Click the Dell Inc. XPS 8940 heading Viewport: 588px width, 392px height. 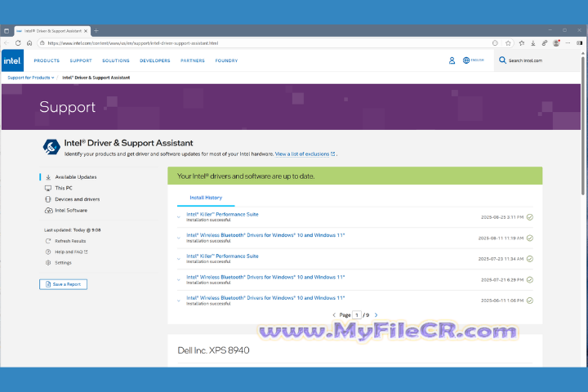pos(213,350)
